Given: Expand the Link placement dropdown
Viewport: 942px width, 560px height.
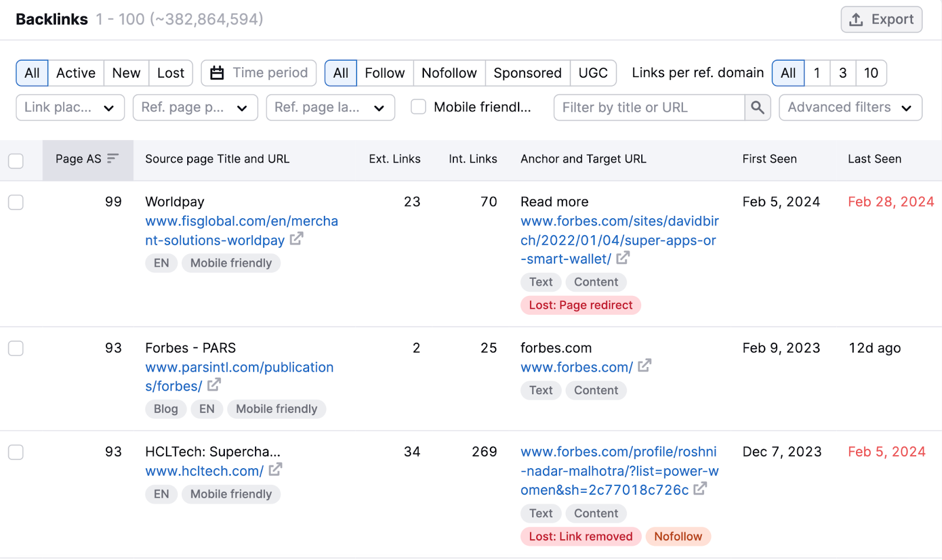Looking at the screenshot, I should 70,108.
